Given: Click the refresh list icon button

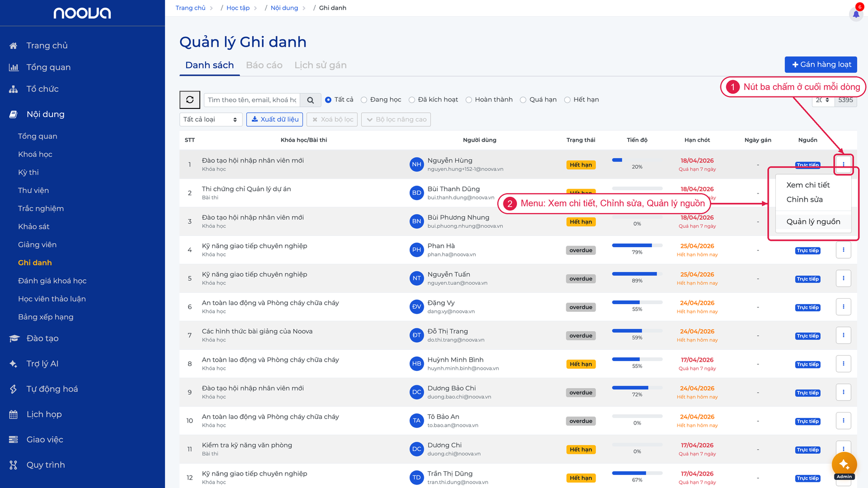Looking at the screenshot, I should click(x=190, y=100).
